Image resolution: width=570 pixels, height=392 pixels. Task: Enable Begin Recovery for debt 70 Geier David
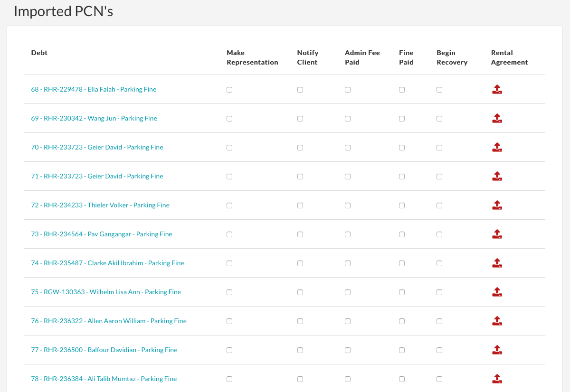coord(439,148)
